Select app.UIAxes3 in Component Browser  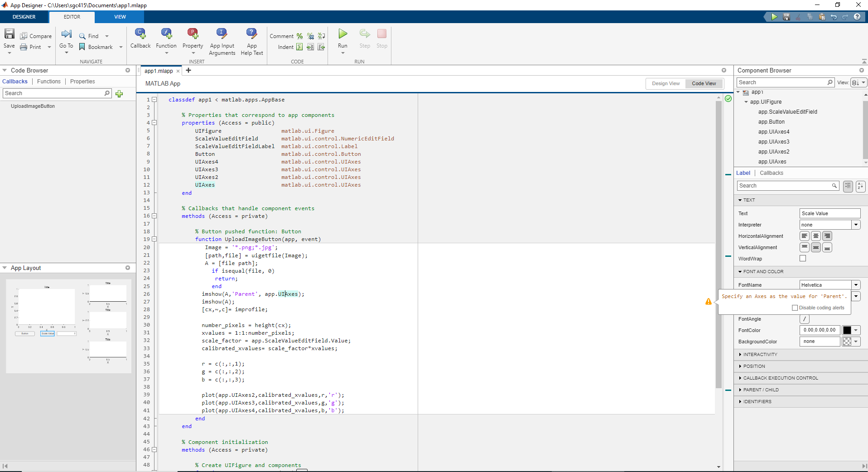(x=773, y=142)
